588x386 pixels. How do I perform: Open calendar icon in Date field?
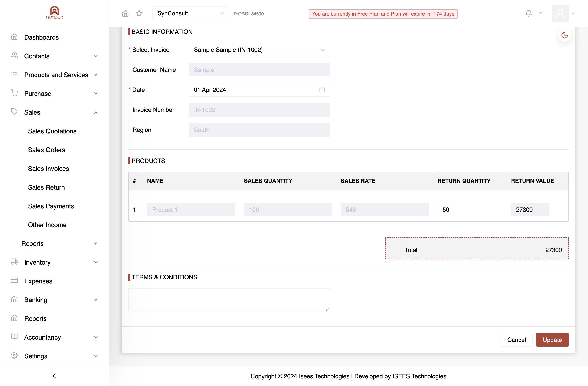pos(322,90)
